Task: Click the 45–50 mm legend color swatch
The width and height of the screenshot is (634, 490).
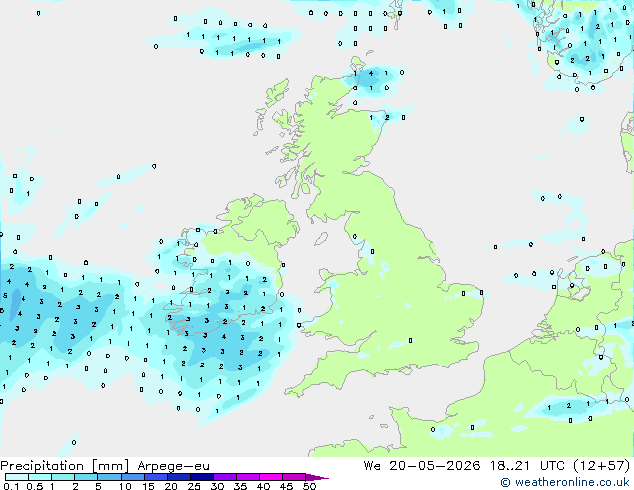Action: click(294, 477)
